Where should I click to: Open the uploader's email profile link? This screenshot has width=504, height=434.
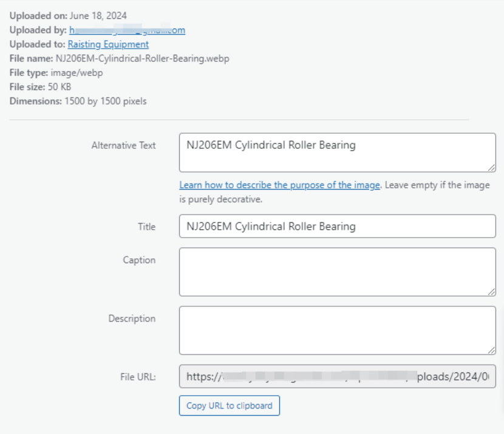(126, 30)
